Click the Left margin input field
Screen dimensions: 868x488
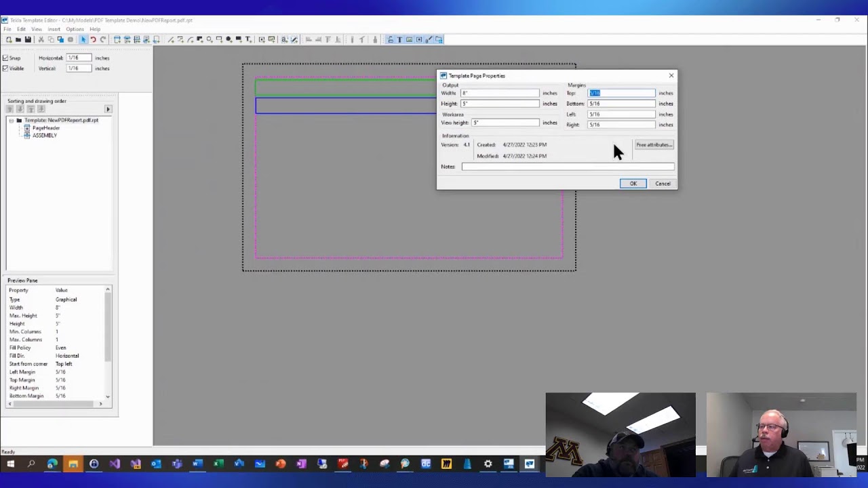(x=621, y=115)
